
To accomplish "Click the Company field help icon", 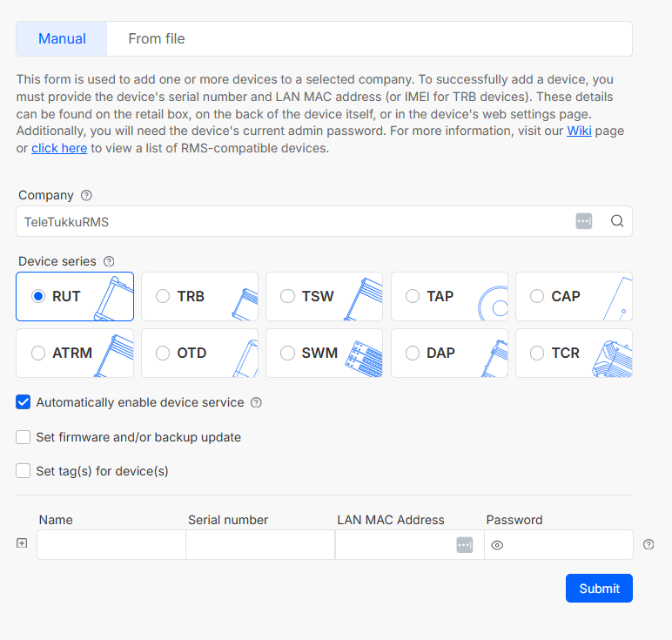I will click(86, 195).
